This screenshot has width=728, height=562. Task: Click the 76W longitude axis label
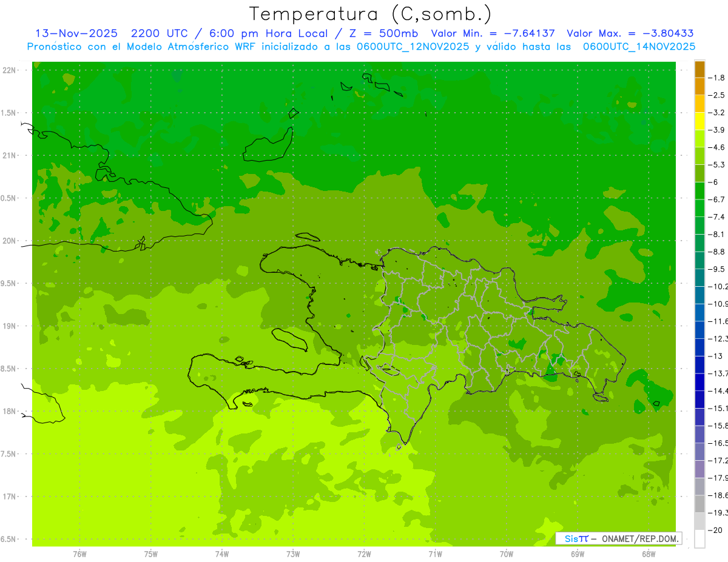pos(79,554)
